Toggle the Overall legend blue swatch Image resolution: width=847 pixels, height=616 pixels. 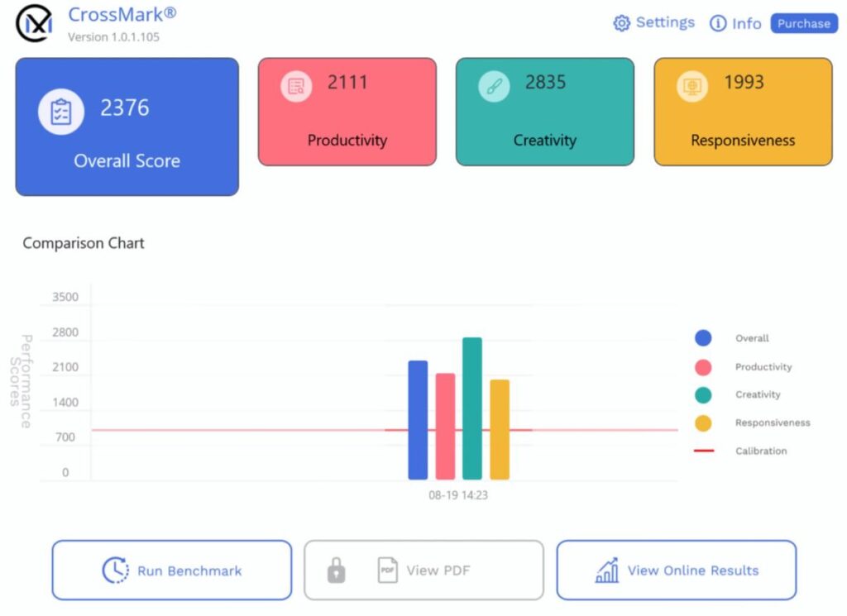703,338
